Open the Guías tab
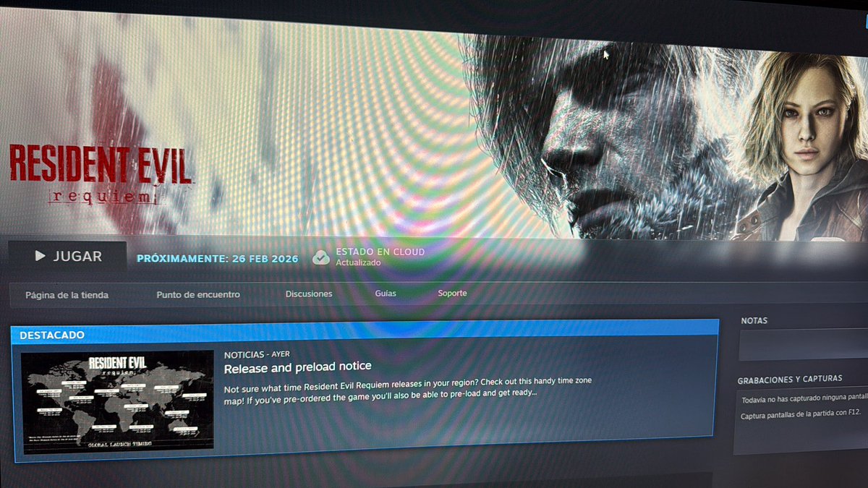The image size is (868, 488). [386, 294]
